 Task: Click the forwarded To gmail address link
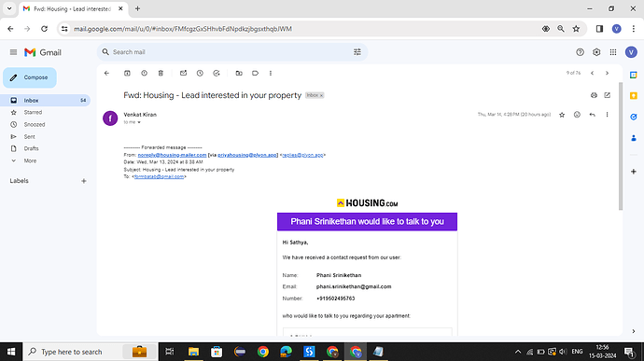pos(159,176)
